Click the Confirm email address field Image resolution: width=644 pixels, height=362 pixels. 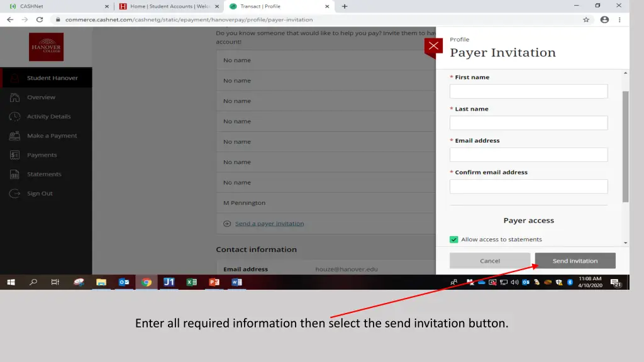pos(528,186)
